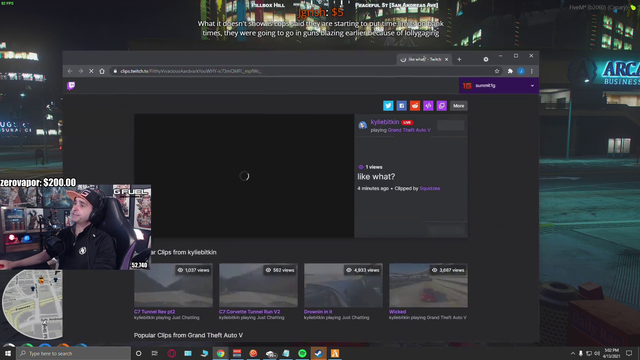Share the clip on Reddit
The height and width of the screenshot is (360, 640).
click(415, 106)
